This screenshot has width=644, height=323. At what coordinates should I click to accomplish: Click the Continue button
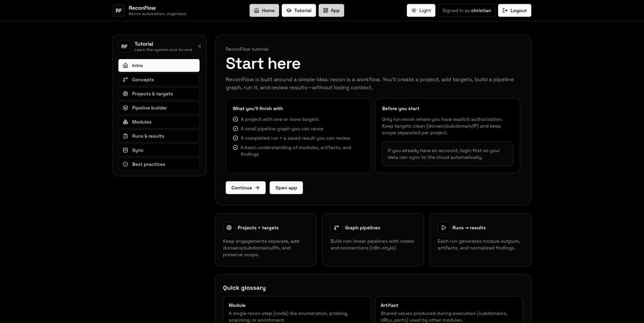pyautogui.click(x=246, y=188)
